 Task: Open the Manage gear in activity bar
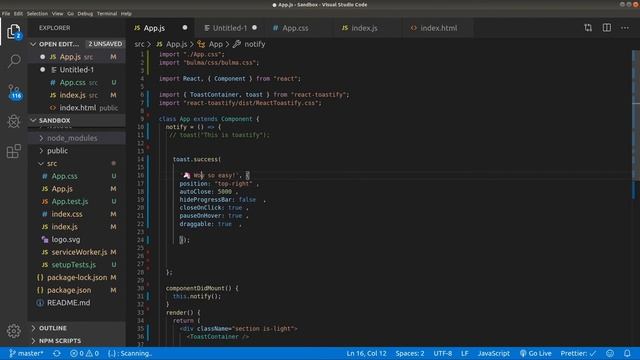click(x=13, y=331)
